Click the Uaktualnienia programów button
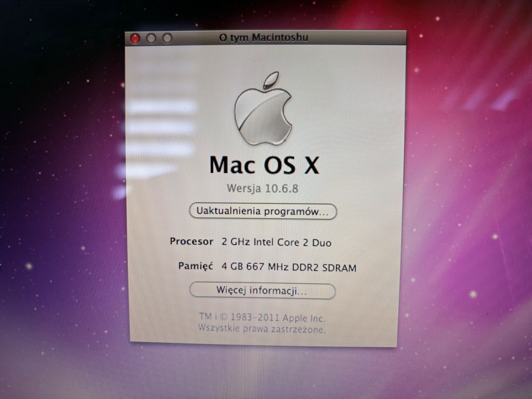This screenshot has height=399, width=532. point(263,211)
